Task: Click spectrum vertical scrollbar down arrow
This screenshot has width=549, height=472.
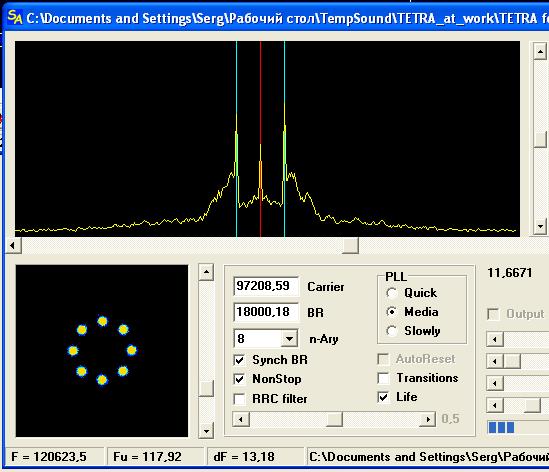Action: click(x=540, y=226)
